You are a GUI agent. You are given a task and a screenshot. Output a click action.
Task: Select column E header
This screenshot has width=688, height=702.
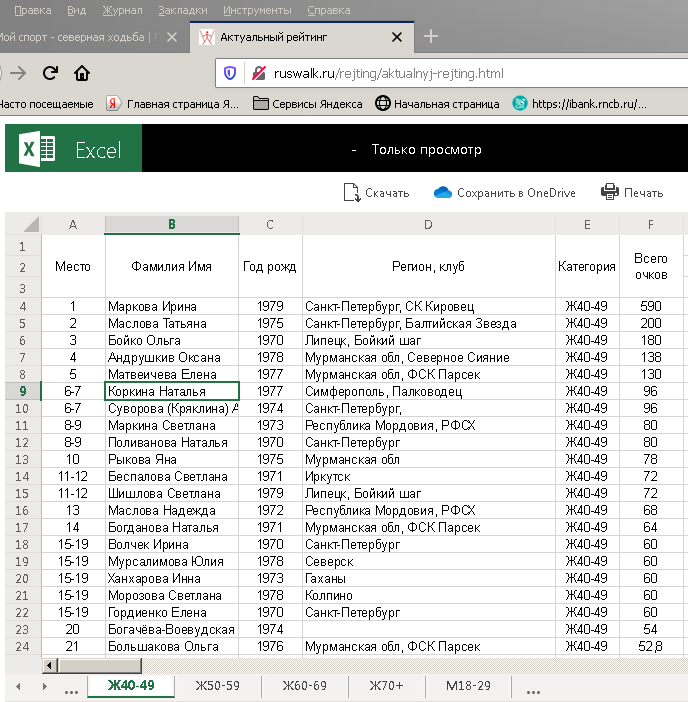(x=587, y=224)
